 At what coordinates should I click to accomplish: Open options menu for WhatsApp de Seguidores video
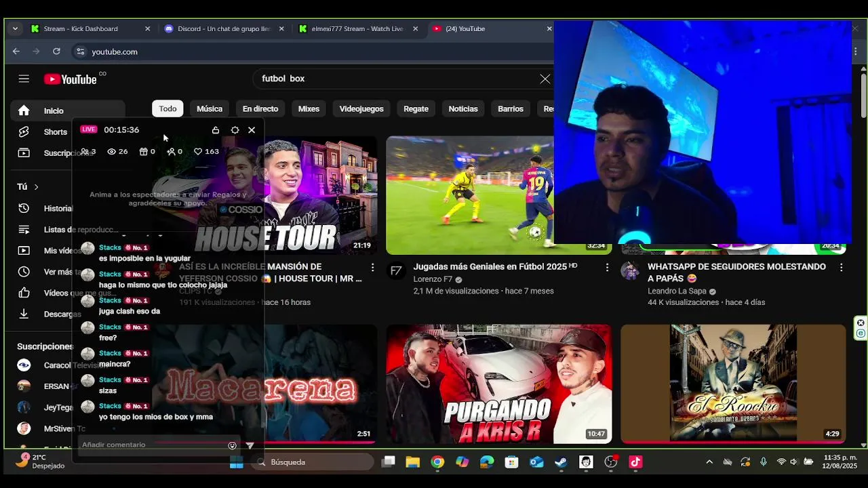pyautogui.click(x=842, y=268)
